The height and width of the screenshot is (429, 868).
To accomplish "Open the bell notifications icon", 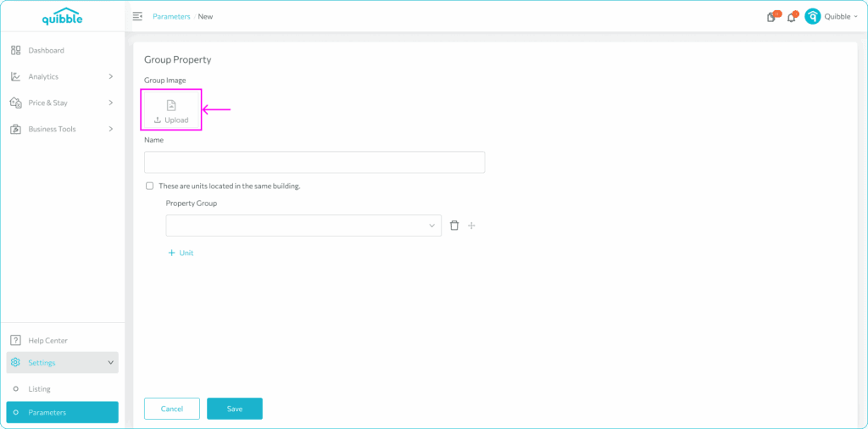I will tap(791, 17).
